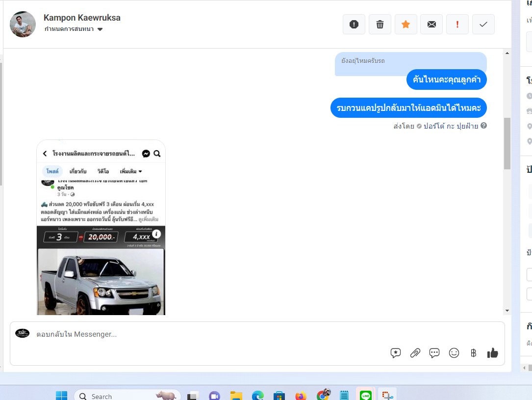Screen dimensions: 532x400
Task: Click scroll-up arrow of chat scrollbar
Action: tap(507, 53)
